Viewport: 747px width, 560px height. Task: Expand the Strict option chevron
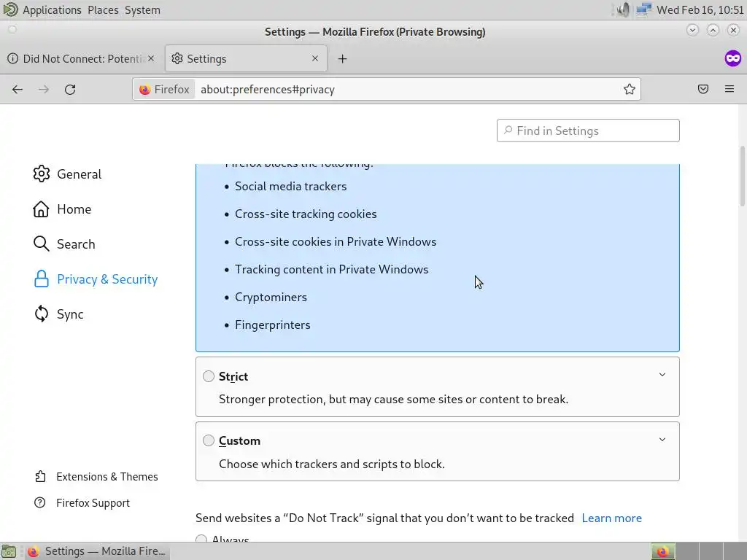(x=662, y=375)
